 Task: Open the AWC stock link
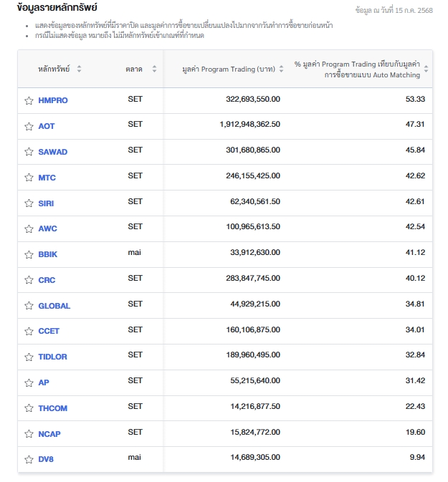click(47, 229)
